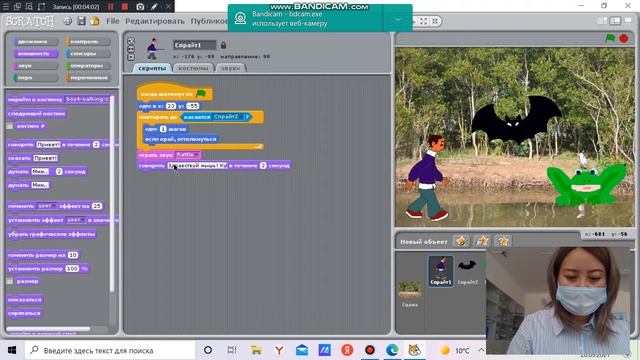This screenshot has height=360, width=640.
Task: Click value 10 in 'изменить размер на' block
Action: 73,255
